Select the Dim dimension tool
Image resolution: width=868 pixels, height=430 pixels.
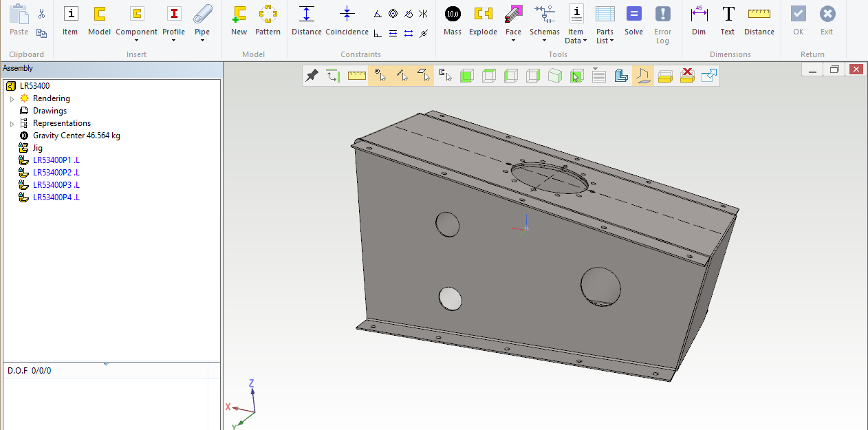[698, 20]
